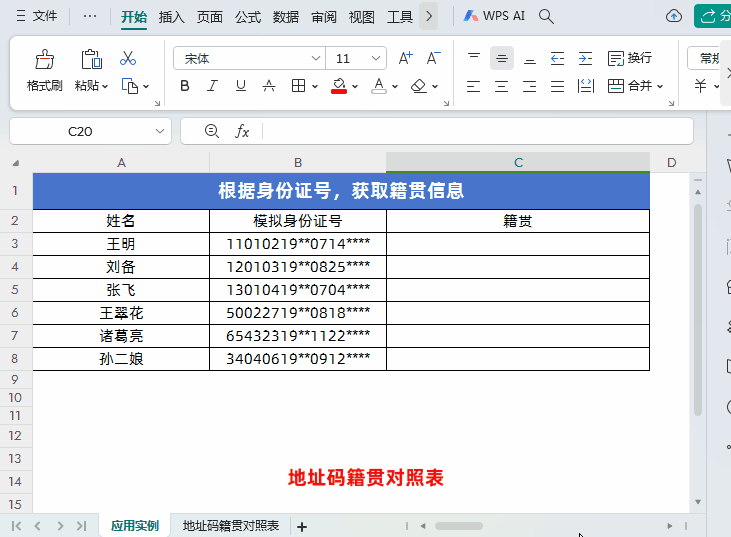This screenshot has height=537, width=731.
Task: Click Decrease Indent icon
Action: pyautogui.click(x=558, y=58)
